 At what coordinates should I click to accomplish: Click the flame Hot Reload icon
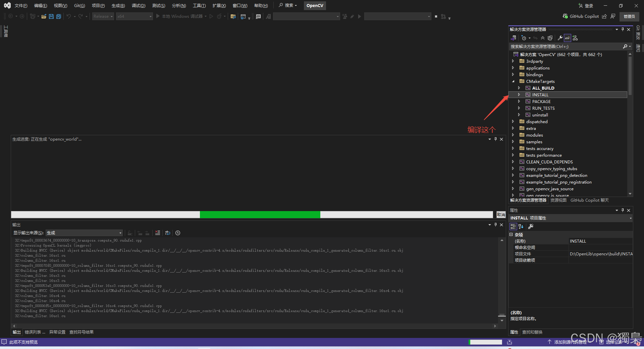pyautogui.click(x=219, y=16)
